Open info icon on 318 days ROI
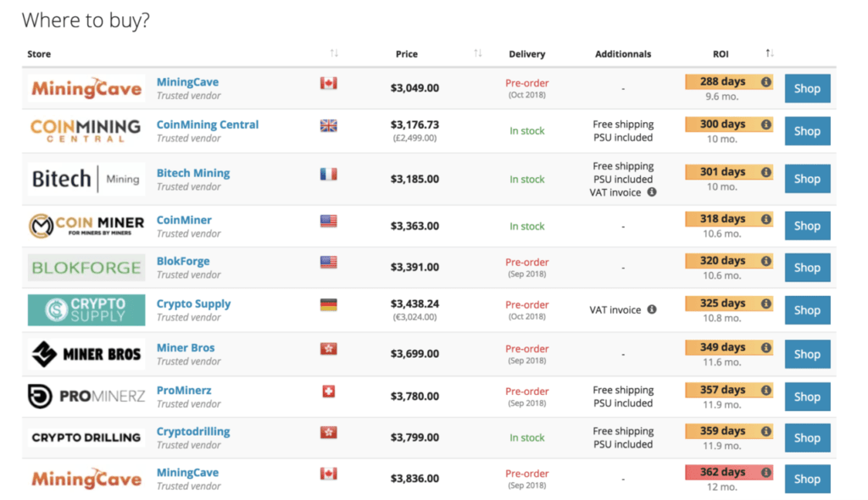The image size is (868, 500). click(x=765, y=219)
